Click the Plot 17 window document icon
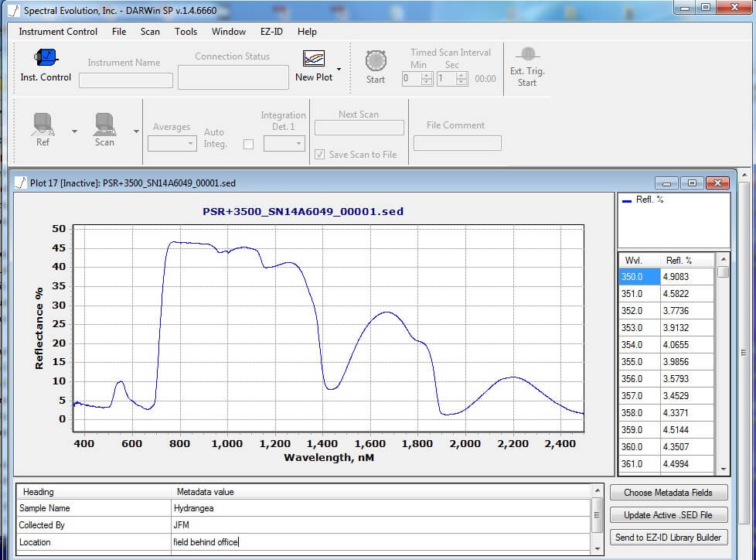The image size is (756, 560). tap(21, 183)
